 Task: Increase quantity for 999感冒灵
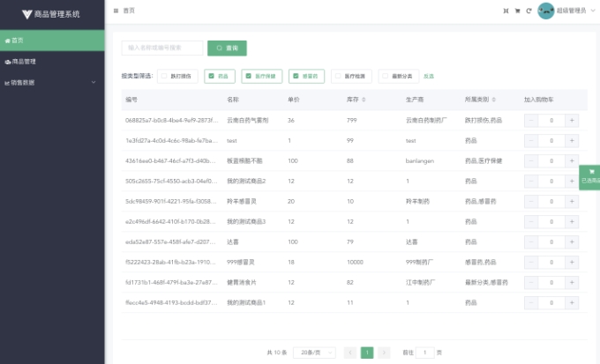click(x=572, y=263)
